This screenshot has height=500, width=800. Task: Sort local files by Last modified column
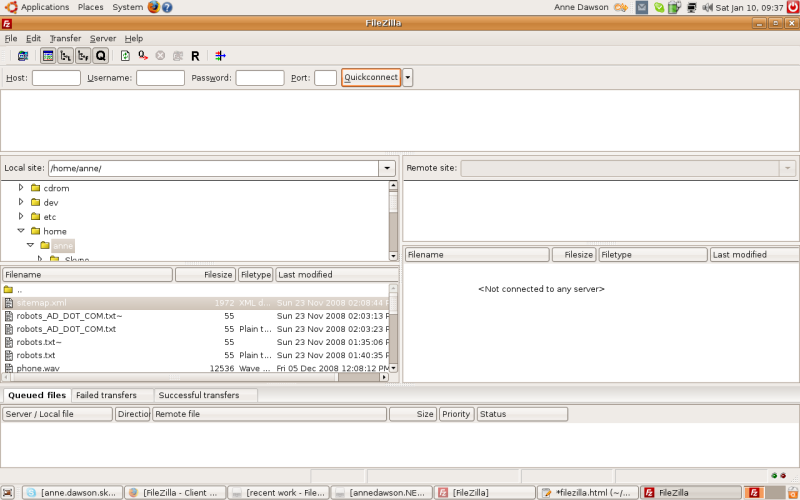[337, 274]
